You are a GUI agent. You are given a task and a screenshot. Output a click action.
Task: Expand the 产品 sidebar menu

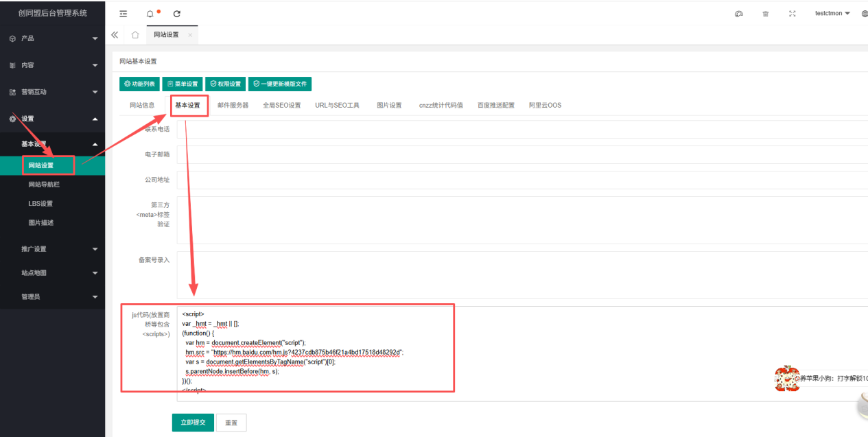pos(52,38)
